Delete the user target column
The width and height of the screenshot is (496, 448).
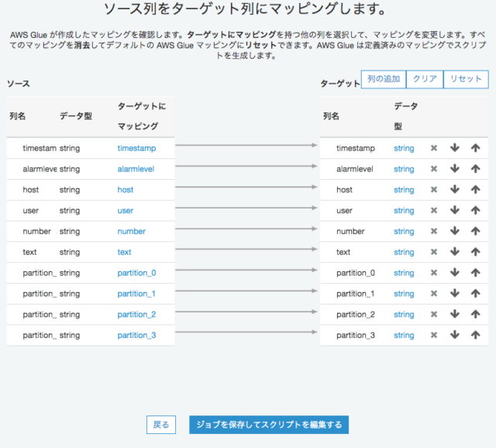click(434, 211)
